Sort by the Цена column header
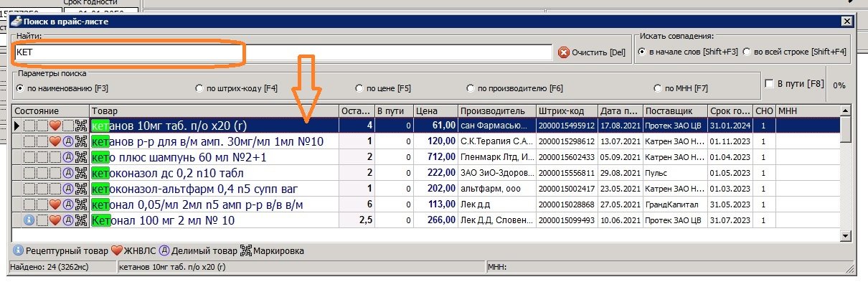Image resolution: width=868 pixels, height=287 pixels. click(435, 111)
